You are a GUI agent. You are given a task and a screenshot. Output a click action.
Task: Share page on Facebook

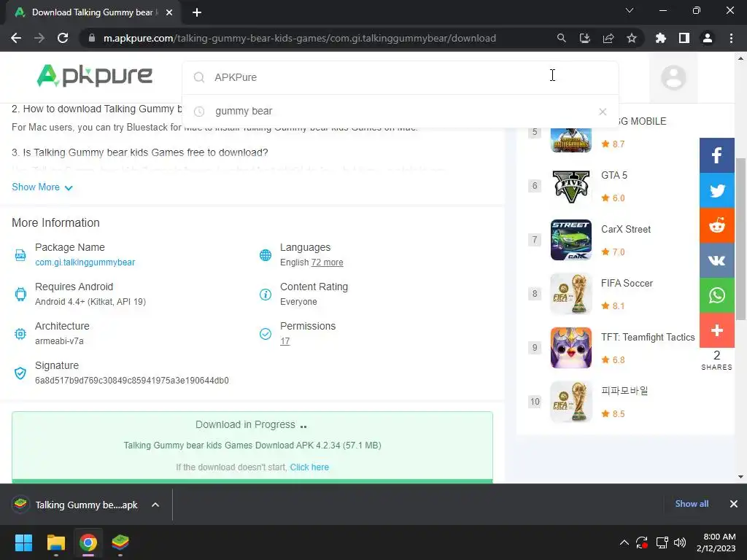[x=716, y=155]
